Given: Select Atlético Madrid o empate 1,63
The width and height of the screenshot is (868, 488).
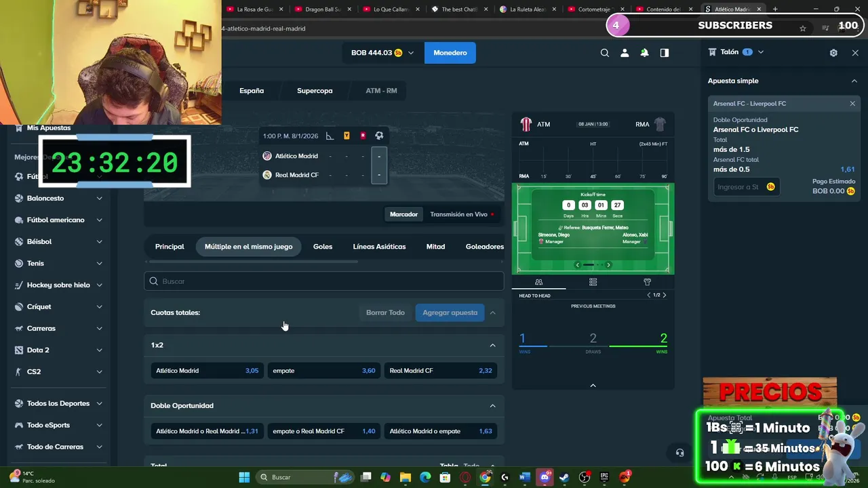Looking at the screenshot, I should coord(440,431).
